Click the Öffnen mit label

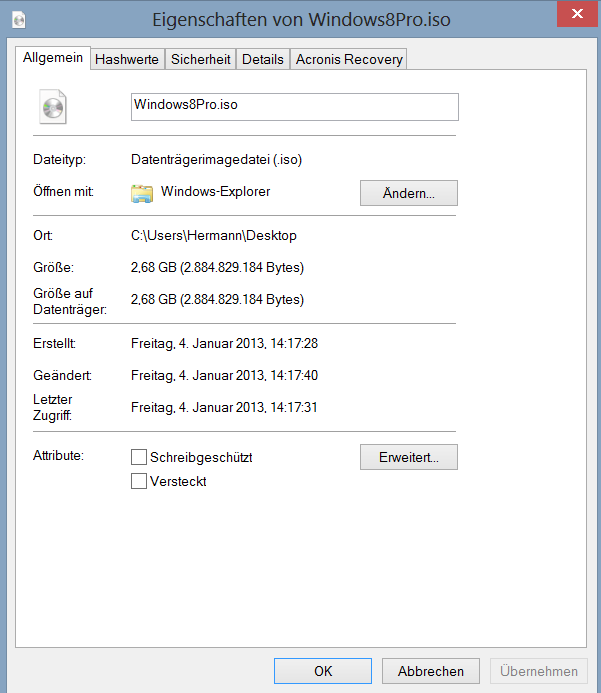click(63, 191)
